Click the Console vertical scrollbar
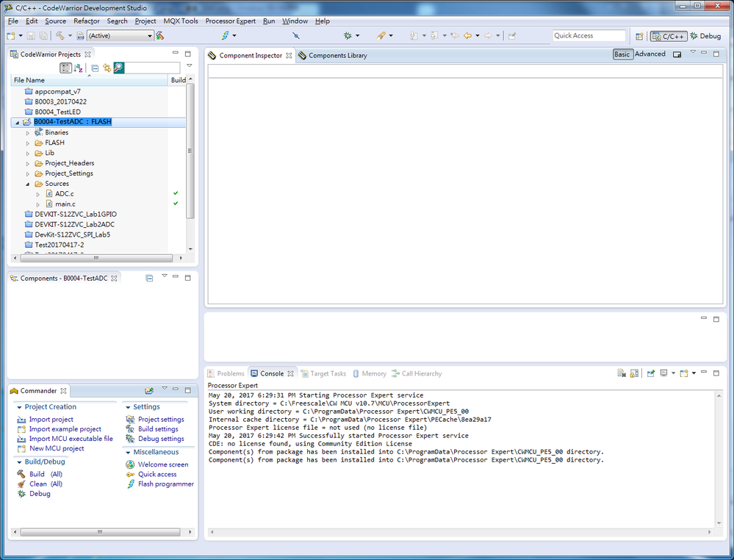The image size is (734, 560). point(719,460)
